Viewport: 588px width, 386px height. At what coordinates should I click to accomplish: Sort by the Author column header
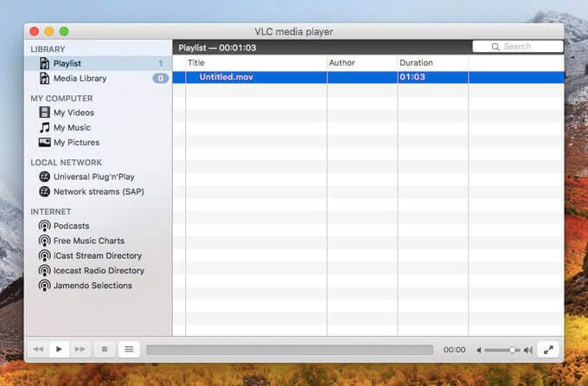(362, 62)
